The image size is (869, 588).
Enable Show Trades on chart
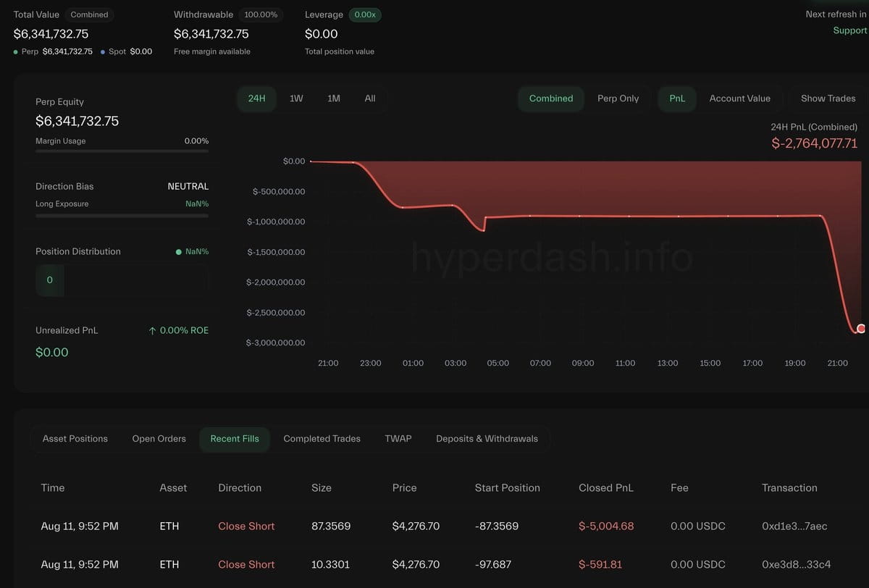click(x=828, y=98)
